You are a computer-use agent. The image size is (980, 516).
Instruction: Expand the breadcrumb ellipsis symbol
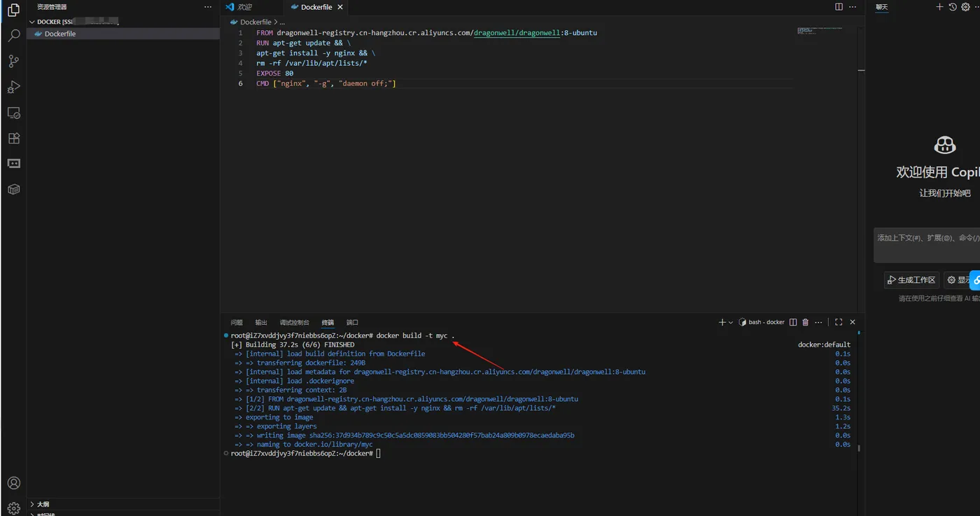click(x=282, y=22)
